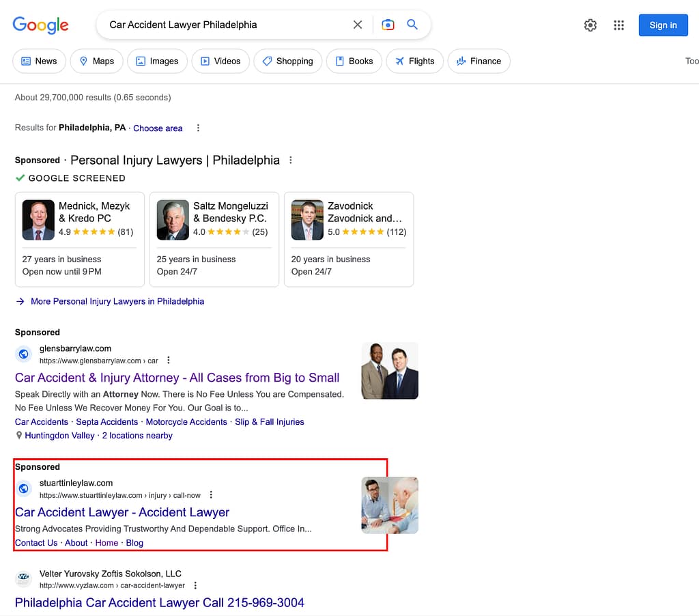The width and height of the screenshot is (699, 616).
Task: Click Huntingdon Valley location link
Action: point(60,435)
